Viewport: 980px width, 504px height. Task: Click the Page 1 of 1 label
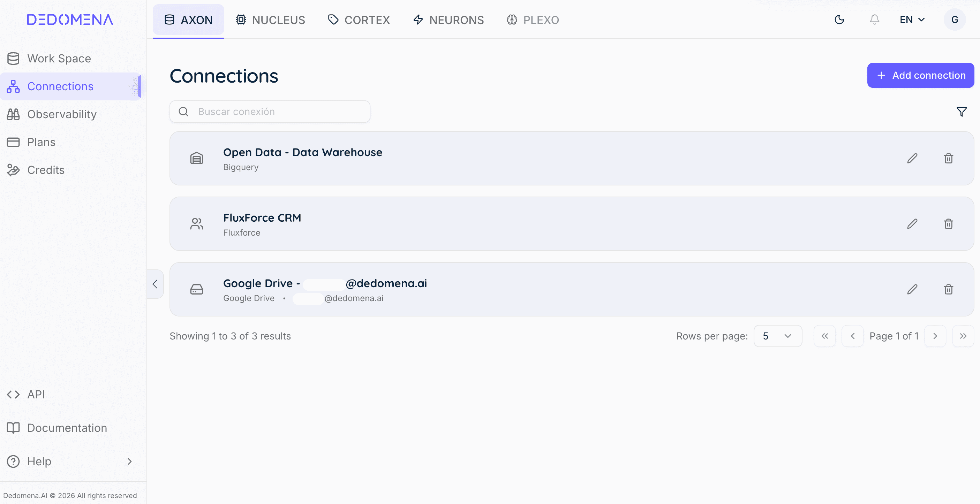[894, 336]
